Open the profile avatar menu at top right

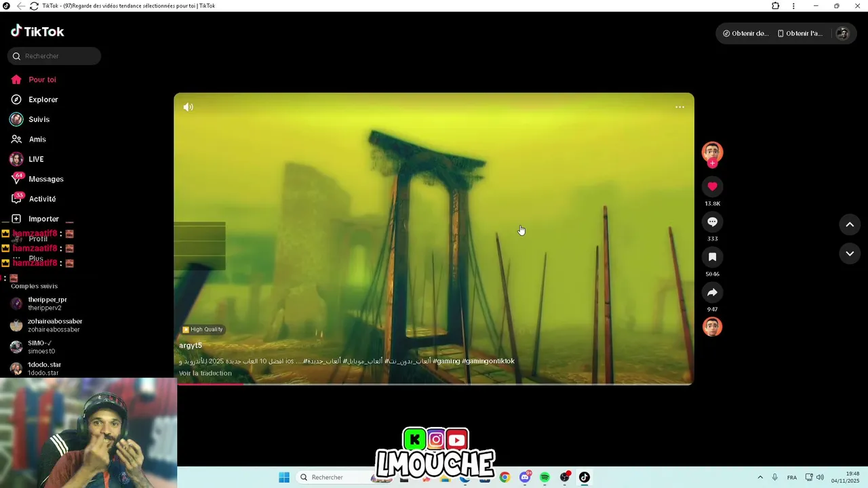click(x=842, y=33)
